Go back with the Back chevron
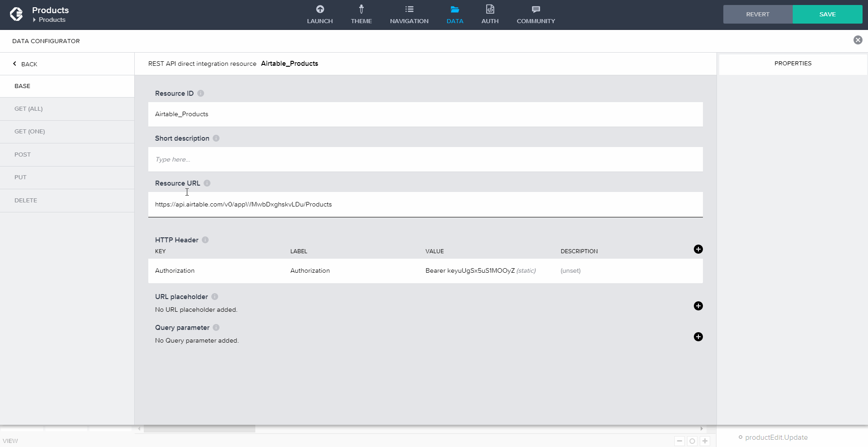The height and width of the screenshot is (447, 868). (15, 64)
